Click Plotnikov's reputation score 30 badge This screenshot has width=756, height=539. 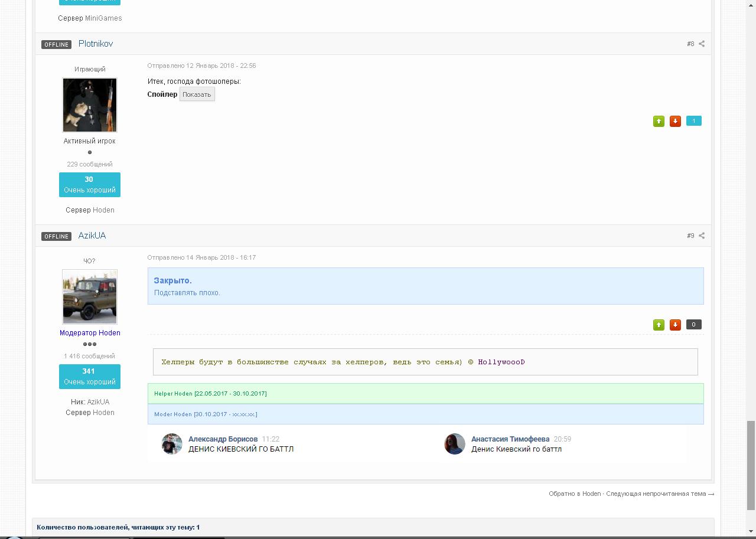click(90, 184)
